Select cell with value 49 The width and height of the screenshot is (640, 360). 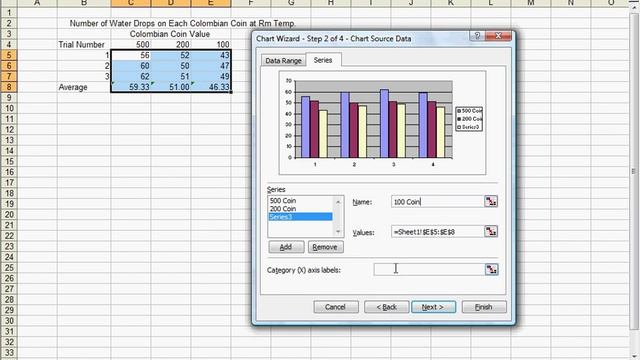click(x=211, y=76)
